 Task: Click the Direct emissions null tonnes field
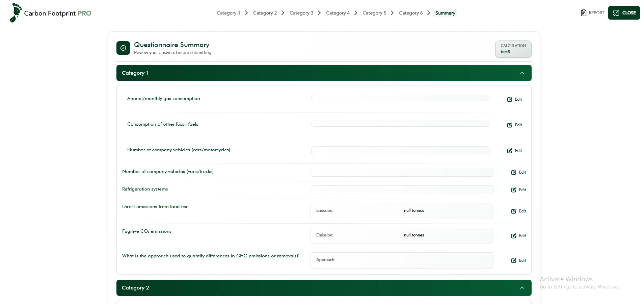pyautogui.click(x=402, y=211)
